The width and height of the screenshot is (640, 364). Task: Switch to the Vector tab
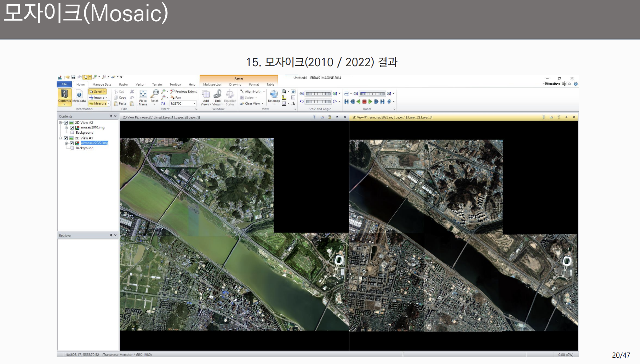click(140, 85)
